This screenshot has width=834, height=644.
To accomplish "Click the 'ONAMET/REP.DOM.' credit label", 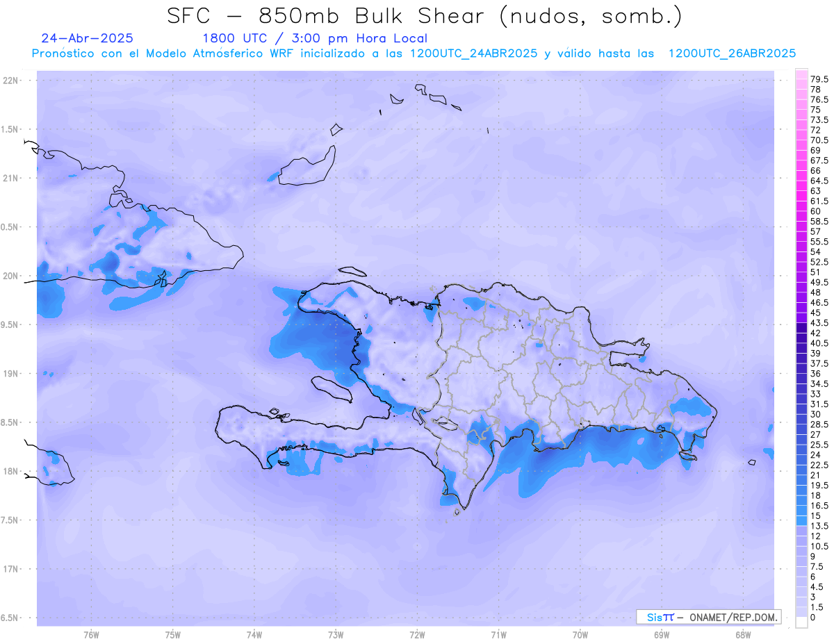I will 733,617.
